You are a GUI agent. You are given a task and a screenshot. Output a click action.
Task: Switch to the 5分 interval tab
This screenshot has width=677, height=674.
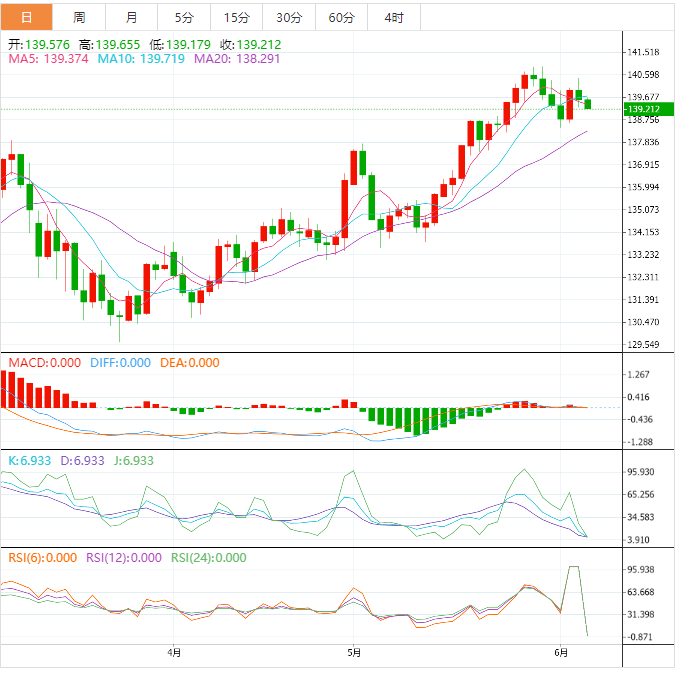click(x=184, y=18)
